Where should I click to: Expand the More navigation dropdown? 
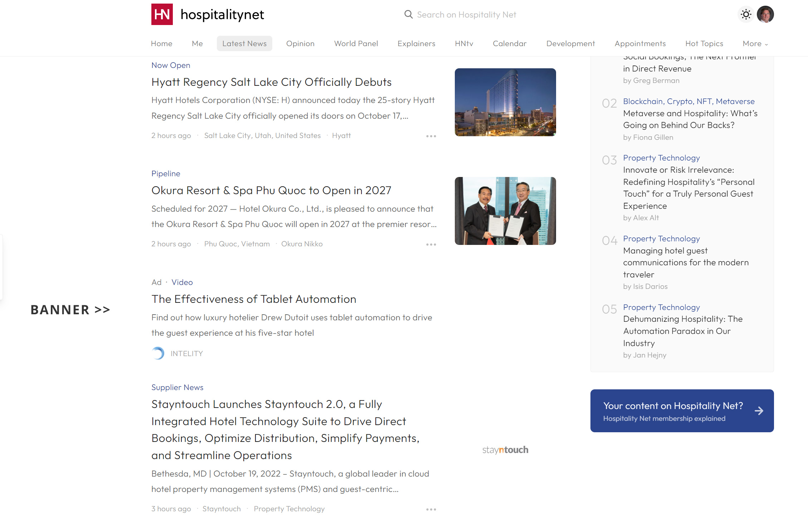click(755, 44)
